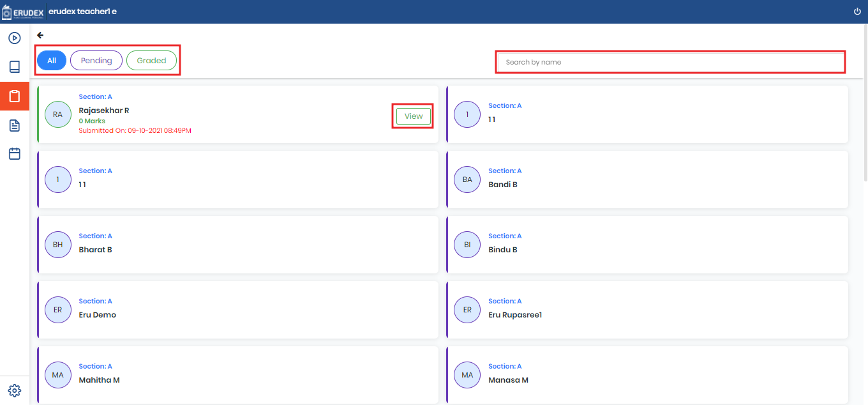Viewport: 868px width, 405px height.
Task: Open the book icon in sidebar
Action: (x=15, y=67)
